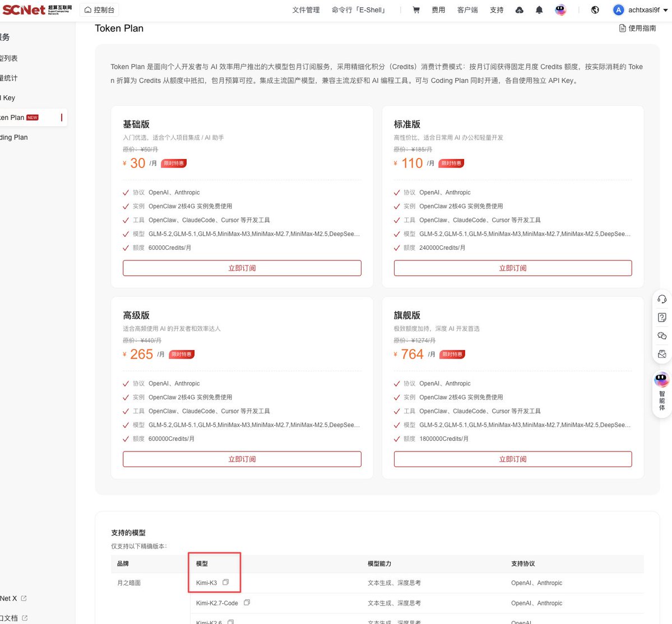Click the 旗舰版 plan title
Screen dimensions: 672x624
click(x=407, y=315)
